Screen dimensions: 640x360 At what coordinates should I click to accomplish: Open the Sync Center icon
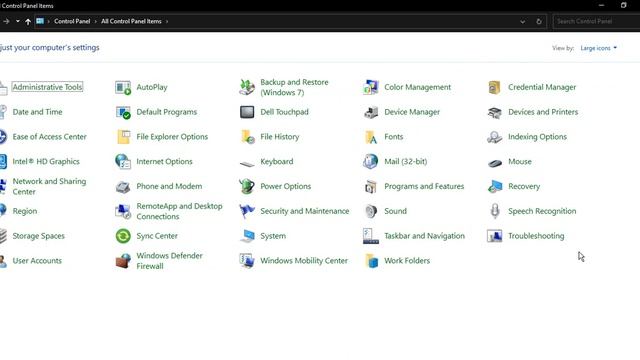tap(123, 236)
